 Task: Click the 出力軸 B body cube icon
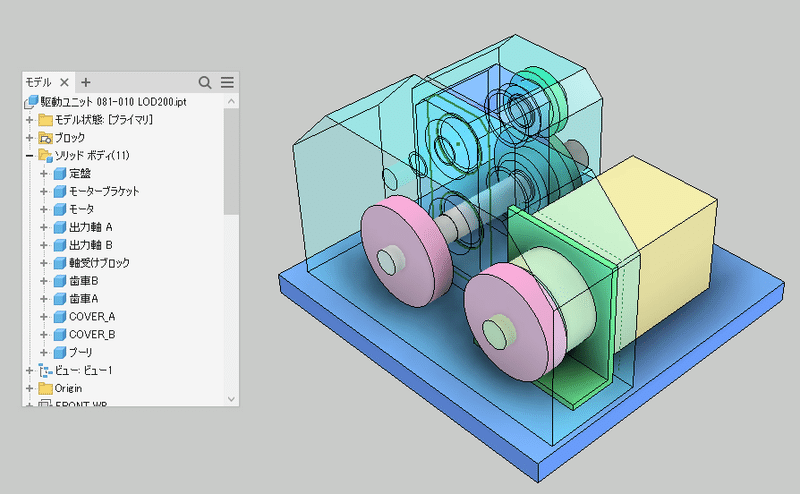(x=60, y=245)
